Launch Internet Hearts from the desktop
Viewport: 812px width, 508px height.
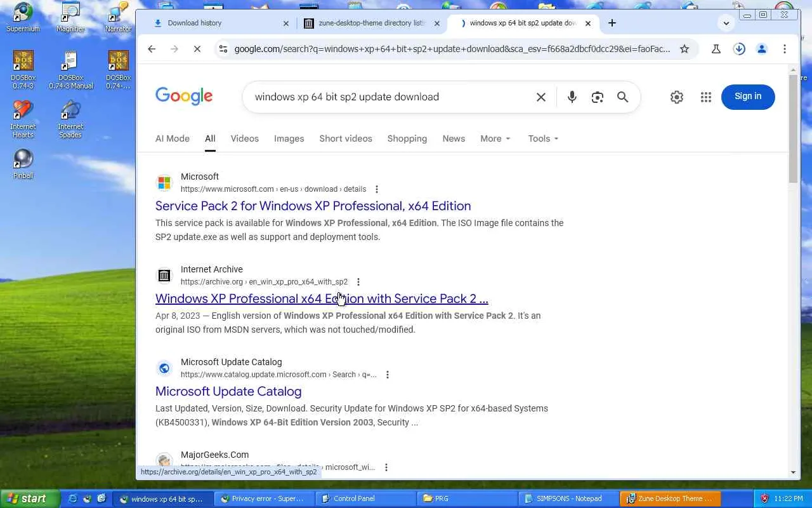tap(23, 119)
